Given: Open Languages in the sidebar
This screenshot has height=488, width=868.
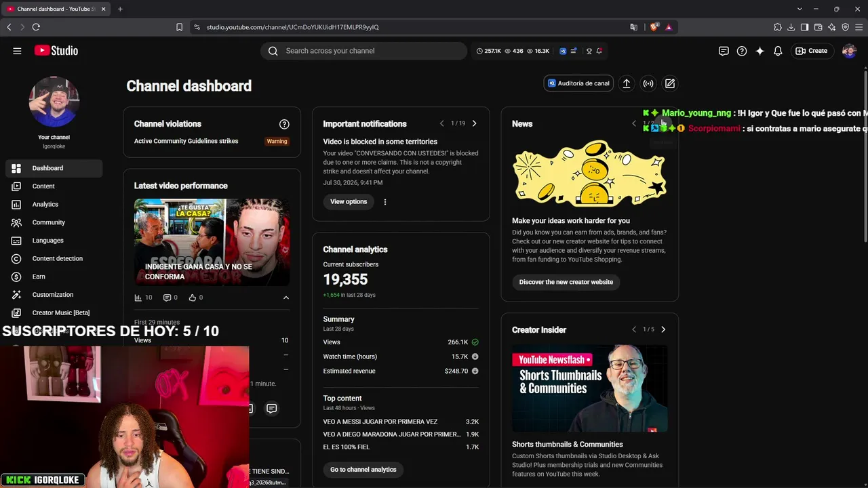Looking at the screenshot, I should (54, 241).
